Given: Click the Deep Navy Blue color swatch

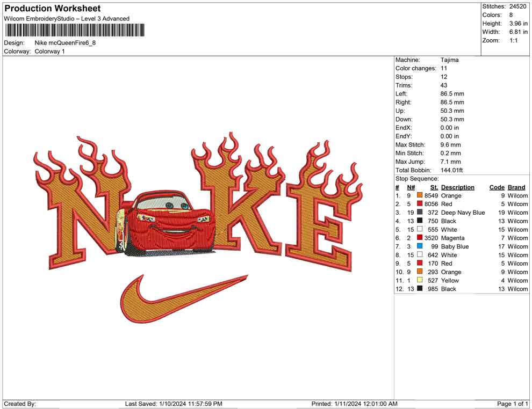Looking at the screenshot, I should (x=420, y=212).
